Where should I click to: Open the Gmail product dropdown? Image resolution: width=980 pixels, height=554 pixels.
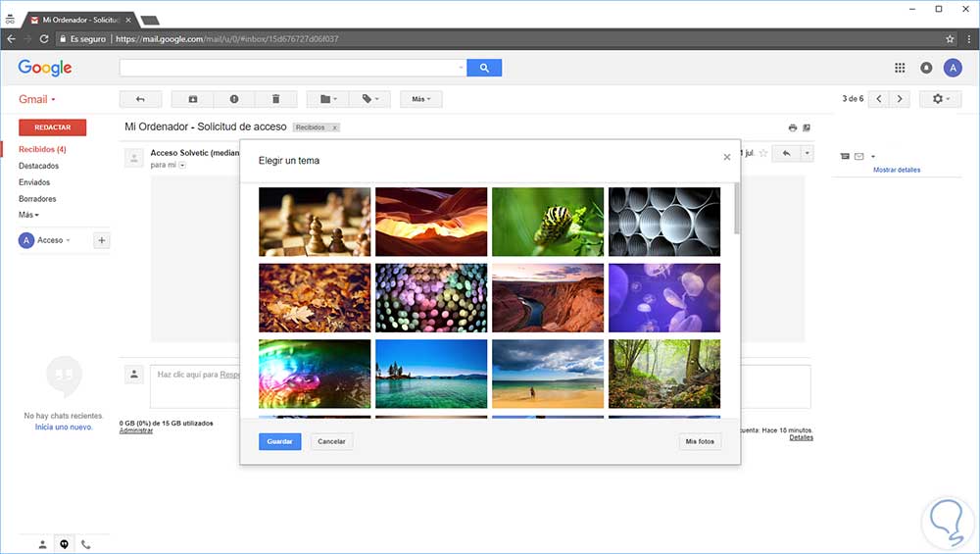(x=37, y=99)
